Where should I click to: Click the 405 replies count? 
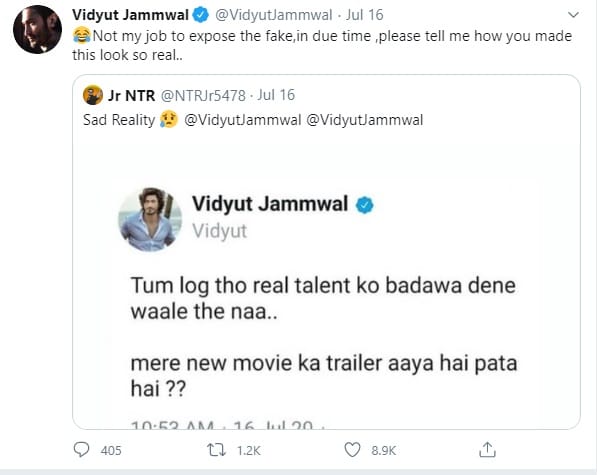click(111, 450)
